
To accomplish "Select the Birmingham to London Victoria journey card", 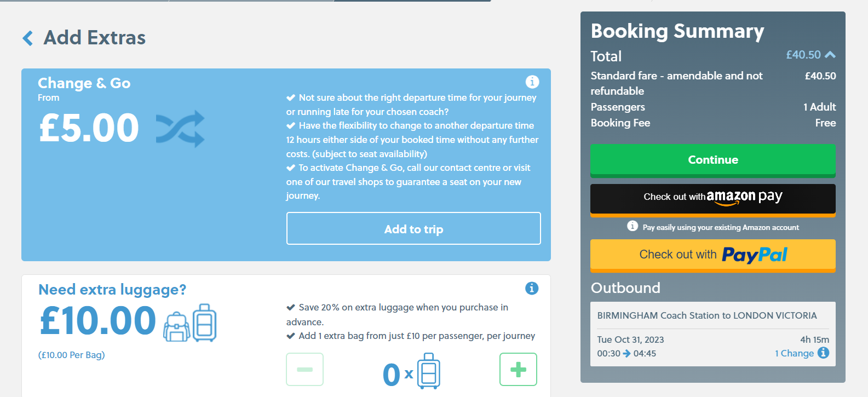I will (712, 333).
